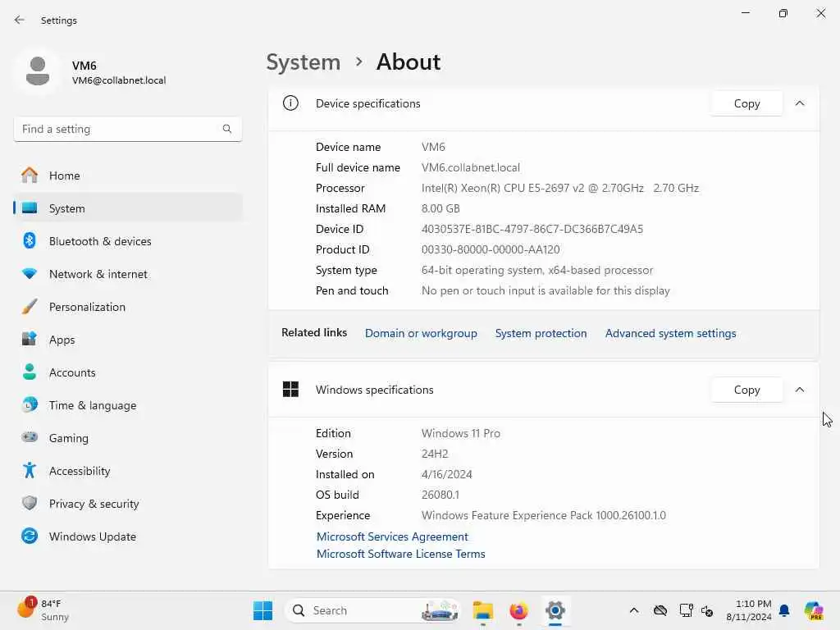840x630 pixels.
Task: Open the Gaming settings label
Action: (69, 438)
